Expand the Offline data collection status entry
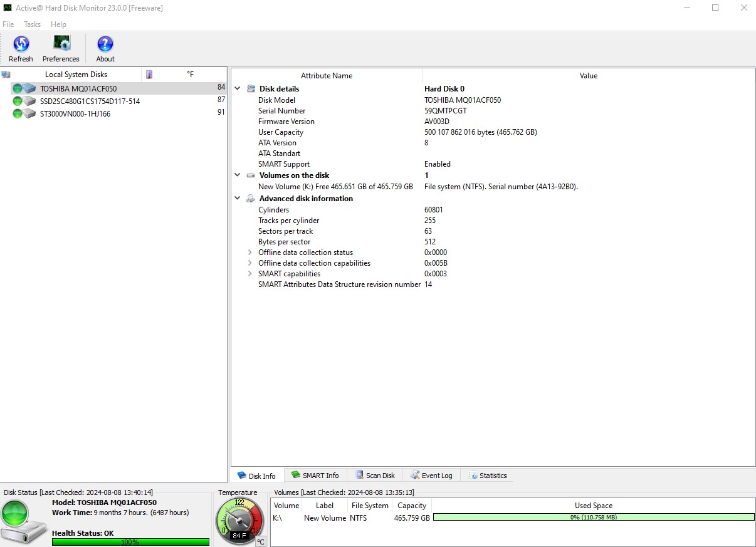 click(250, 252)
